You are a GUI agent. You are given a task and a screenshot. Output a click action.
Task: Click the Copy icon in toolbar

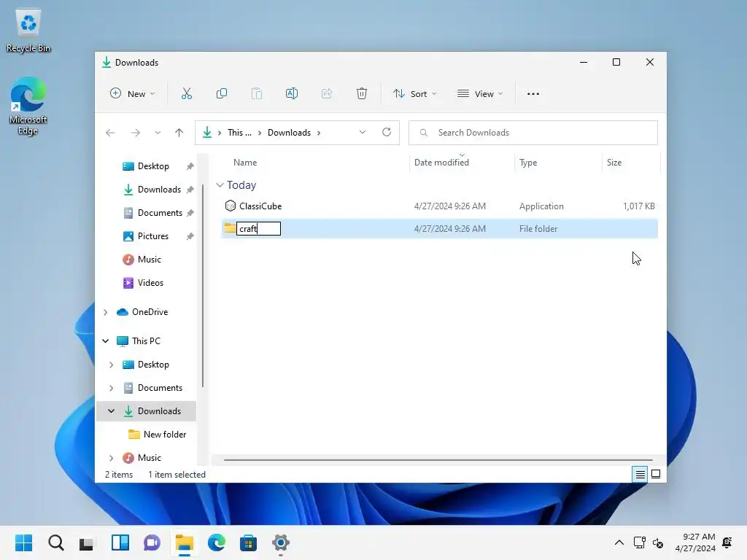(222, 94)
